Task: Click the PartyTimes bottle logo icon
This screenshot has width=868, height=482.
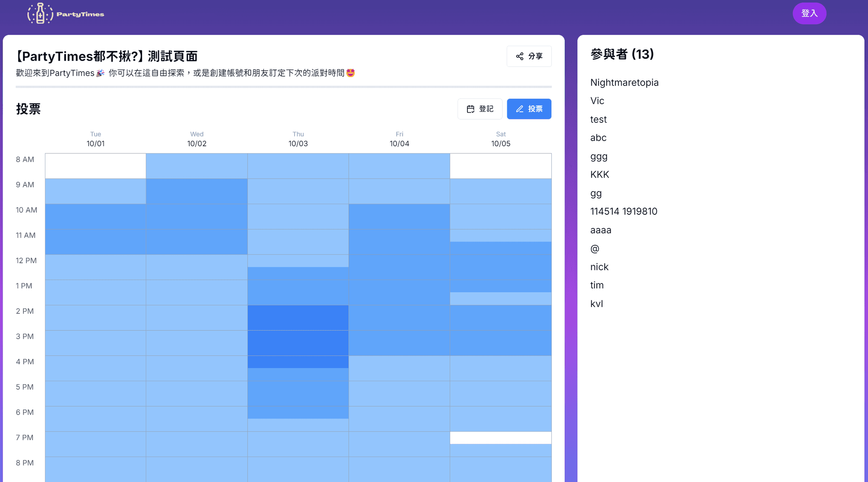Action: click(x=40, y=13)
